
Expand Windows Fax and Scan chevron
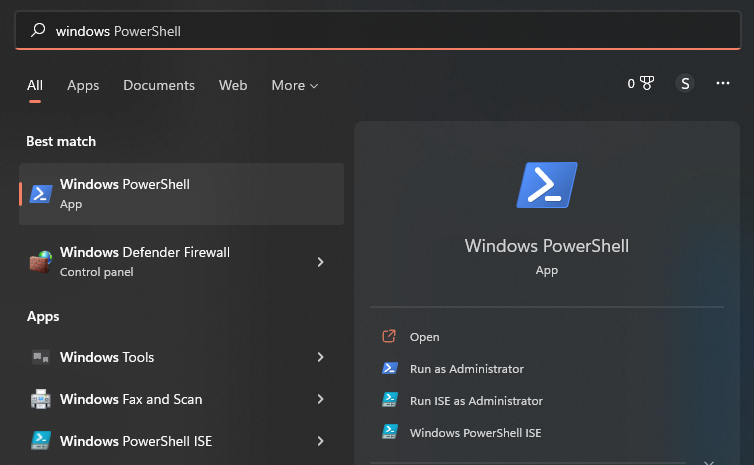[x=320, y=399]
